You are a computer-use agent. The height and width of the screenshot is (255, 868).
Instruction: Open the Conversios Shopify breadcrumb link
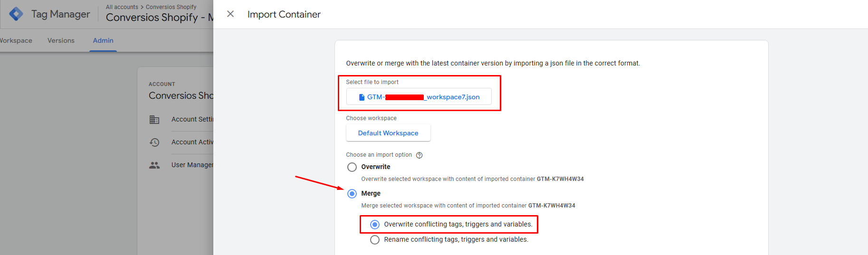171,7
